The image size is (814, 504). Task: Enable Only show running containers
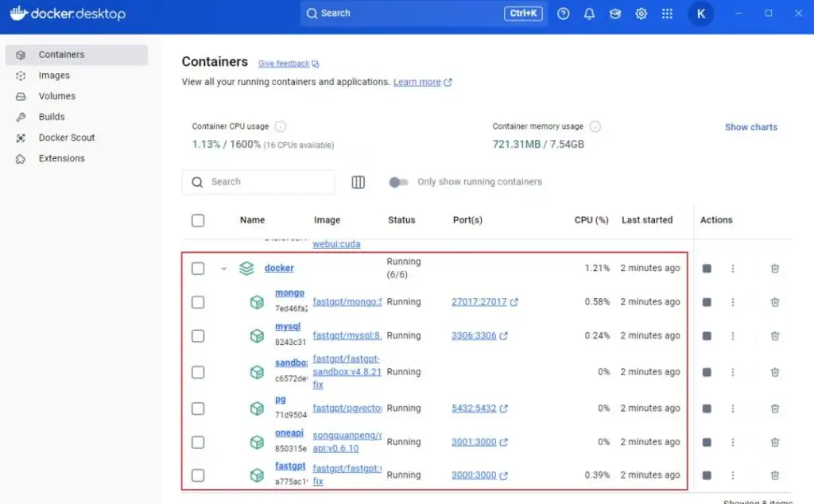(x=398, y=182)
